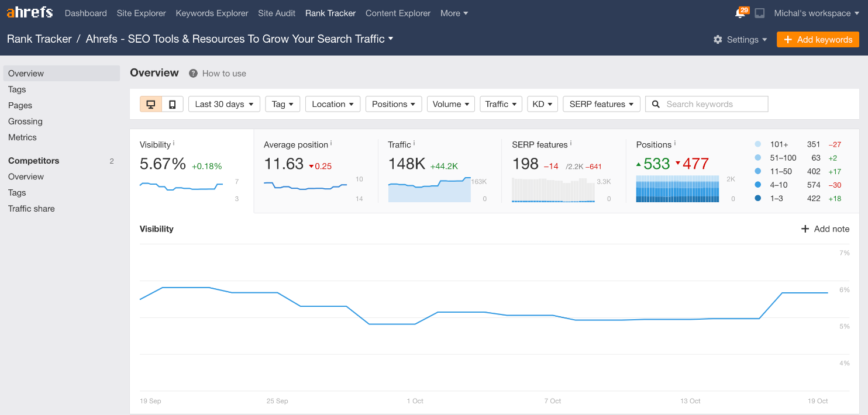Click the Rank Tracker breadcrumb link
868x415 pixels.
tap(39, 39)
